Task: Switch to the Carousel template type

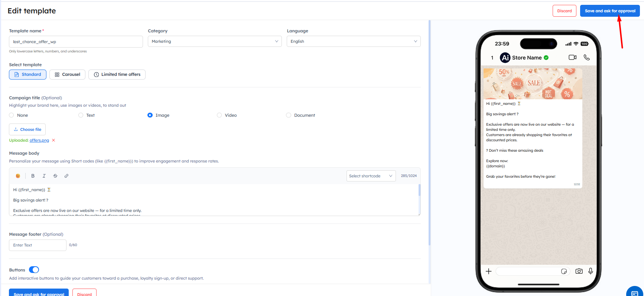Action: (x=67, y=74)
